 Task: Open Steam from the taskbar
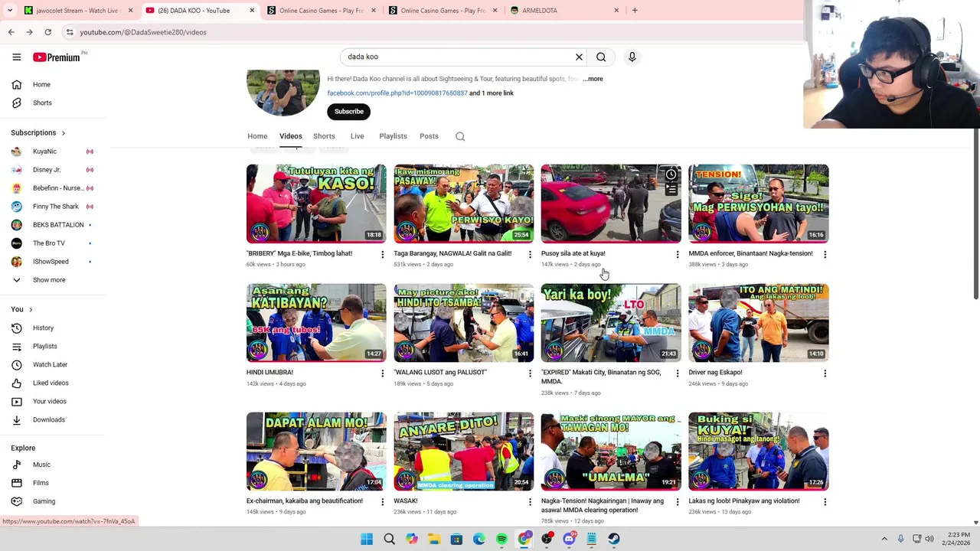(x=614, y=539)
